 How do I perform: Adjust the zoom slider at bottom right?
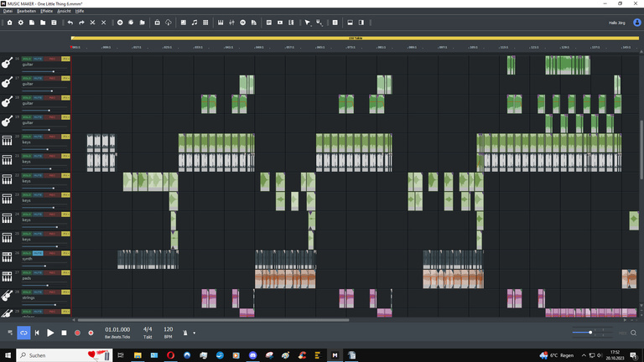click(590, 333)
